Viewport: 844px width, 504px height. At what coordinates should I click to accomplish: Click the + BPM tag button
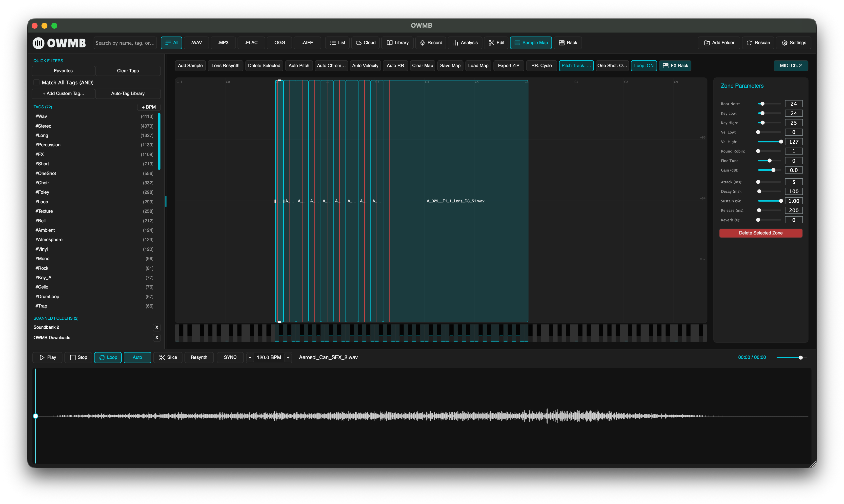click(x=148, y=107)
